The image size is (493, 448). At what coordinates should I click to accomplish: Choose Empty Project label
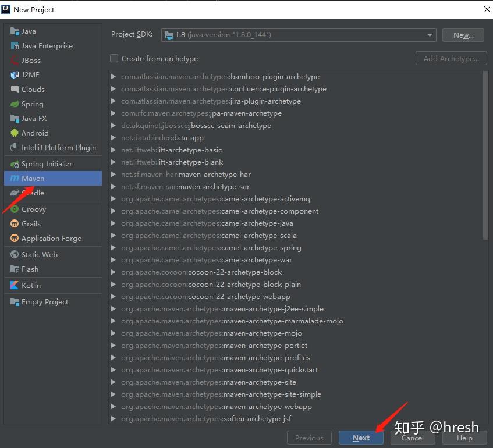coord(45,302)
